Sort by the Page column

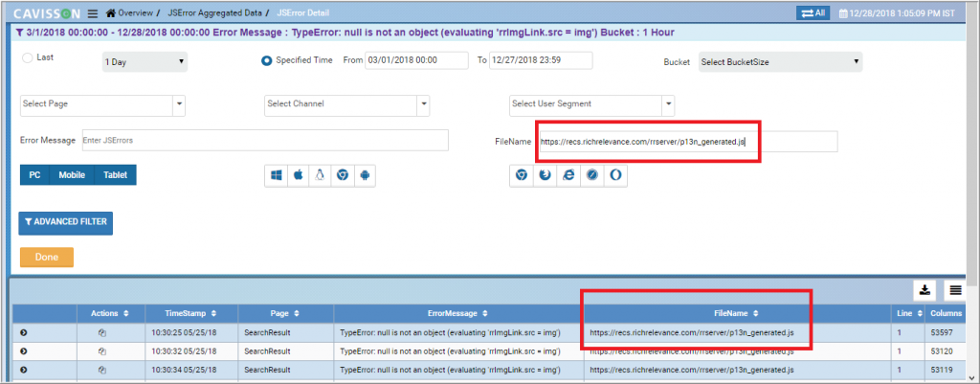(x=297, y=313)
